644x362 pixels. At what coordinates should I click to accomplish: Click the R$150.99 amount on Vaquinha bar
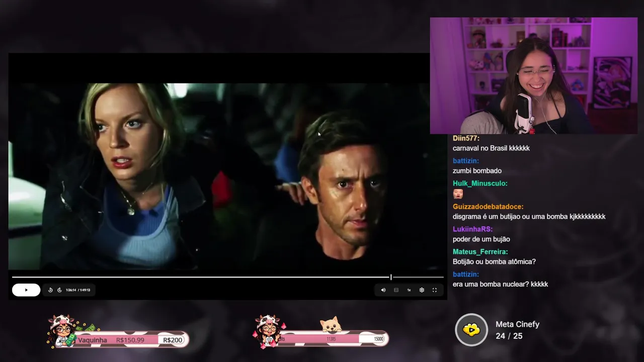coord(130,340)
